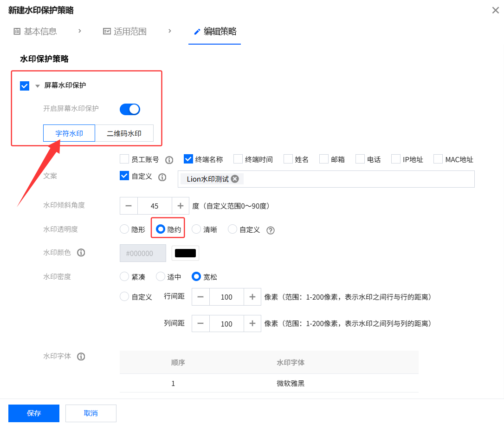Switch to the 二维码水印 tab
504x425 pixels.
point(124,133)
